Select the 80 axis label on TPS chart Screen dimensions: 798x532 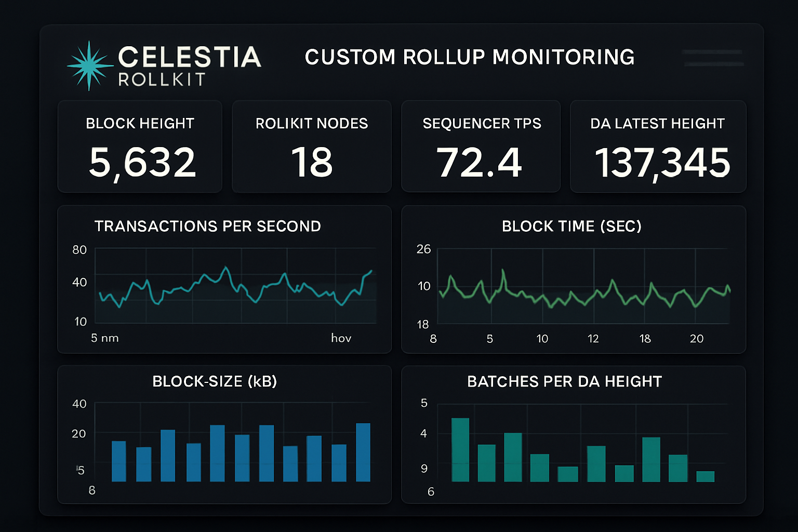point(79,250)
